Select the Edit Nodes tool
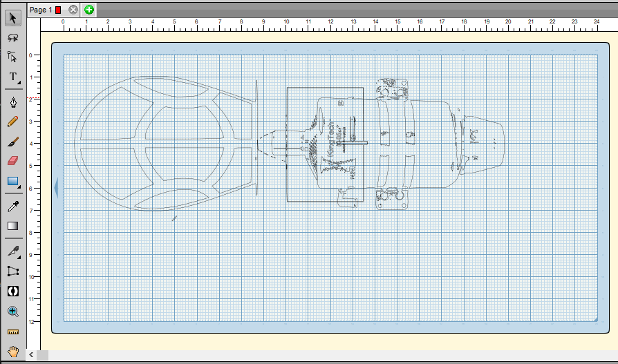The height and width of the screenshot is (364, 618). point(12,57)
